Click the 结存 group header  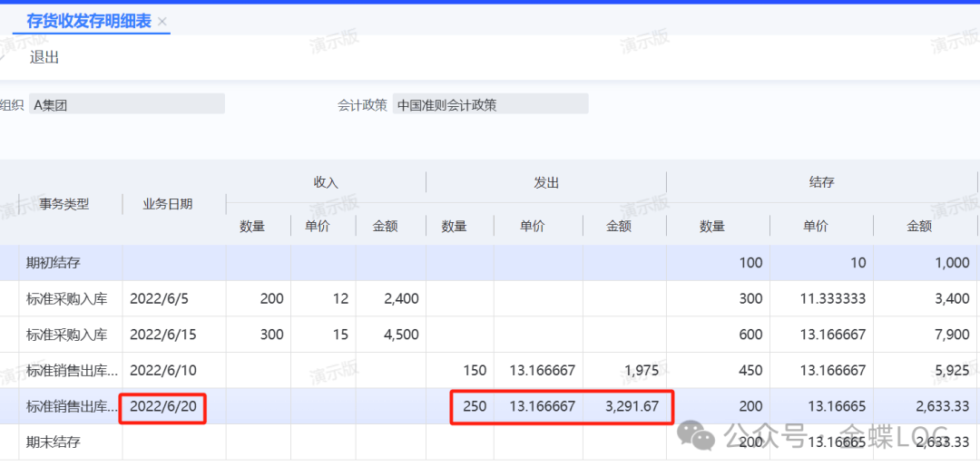(x=822, y=182)
